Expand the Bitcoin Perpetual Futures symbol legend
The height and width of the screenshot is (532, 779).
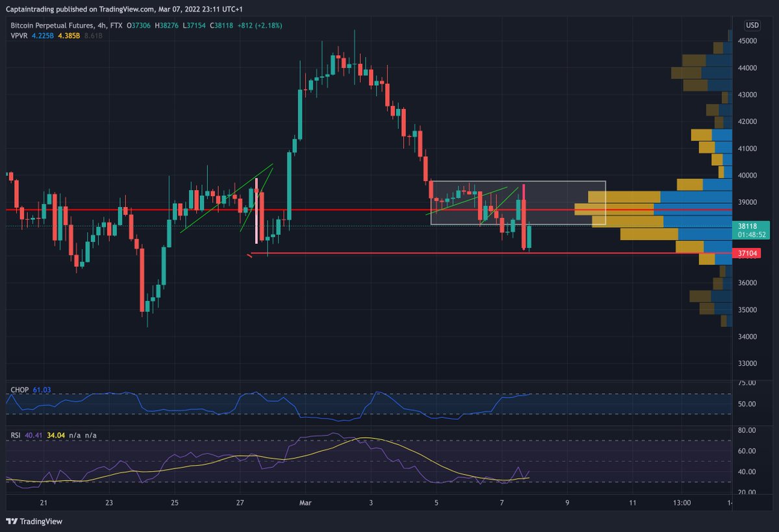pos(52,25)
